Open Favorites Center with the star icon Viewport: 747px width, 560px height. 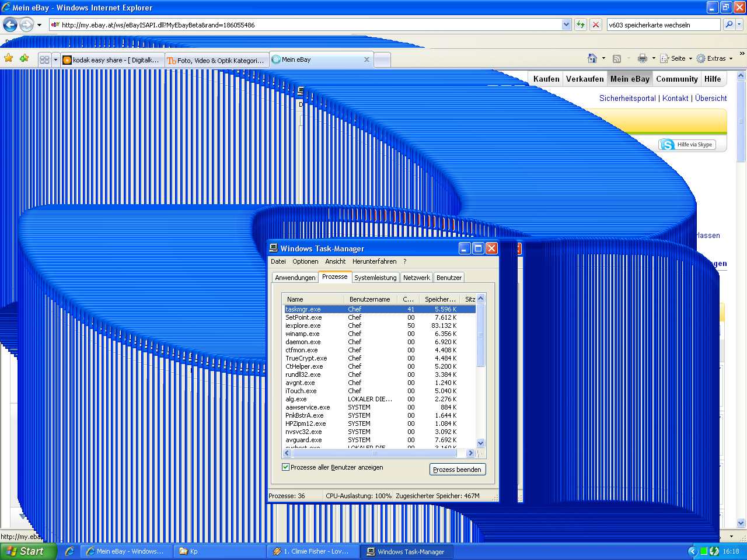click(x=9, y=58)
